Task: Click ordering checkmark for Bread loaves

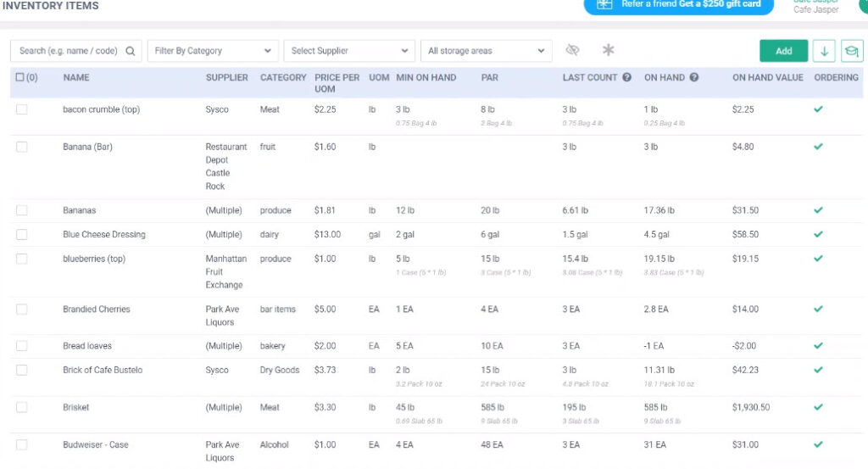Action: pos(818,345)
